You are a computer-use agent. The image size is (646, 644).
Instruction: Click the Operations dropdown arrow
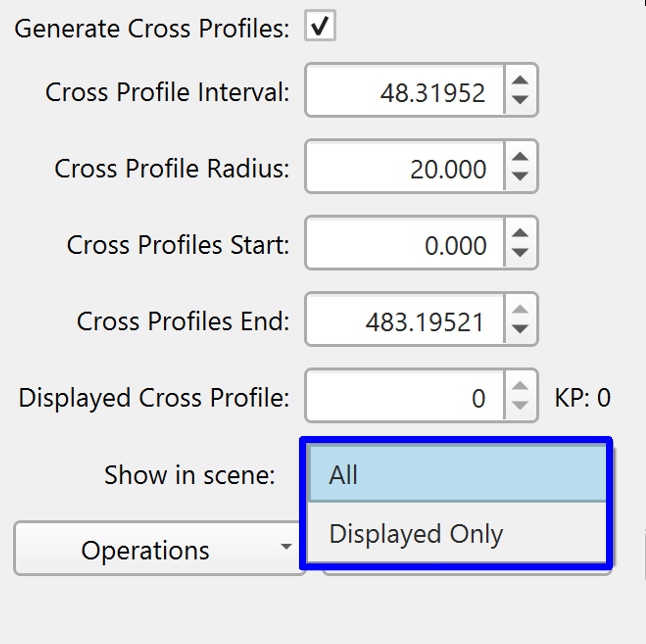coord(286,547)
